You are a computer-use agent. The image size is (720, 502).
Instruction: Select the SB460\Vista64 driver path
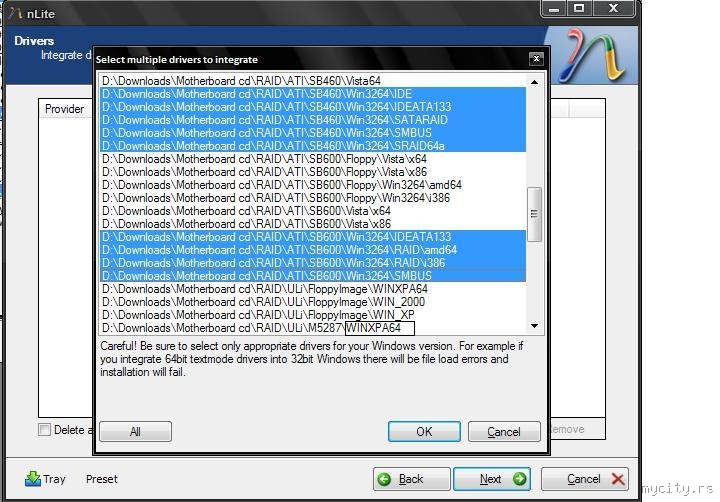click(x=313, y=81)
